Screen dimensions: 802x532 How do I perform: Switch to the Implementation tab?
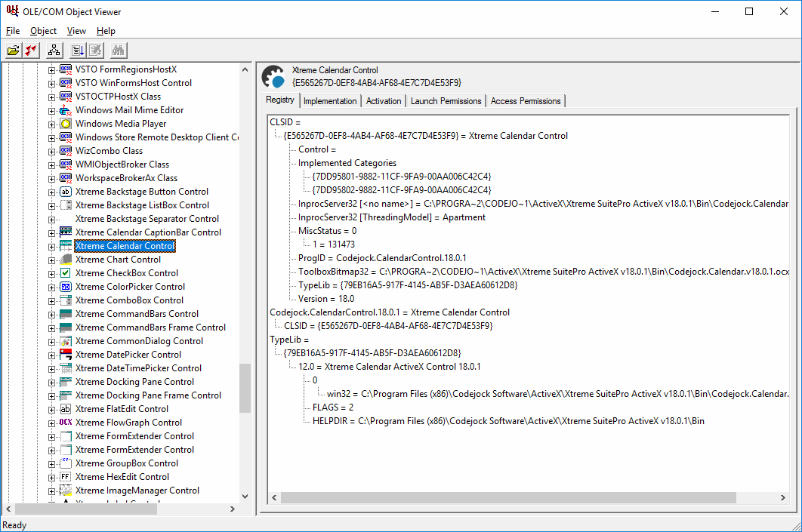[x=331, y=101]
